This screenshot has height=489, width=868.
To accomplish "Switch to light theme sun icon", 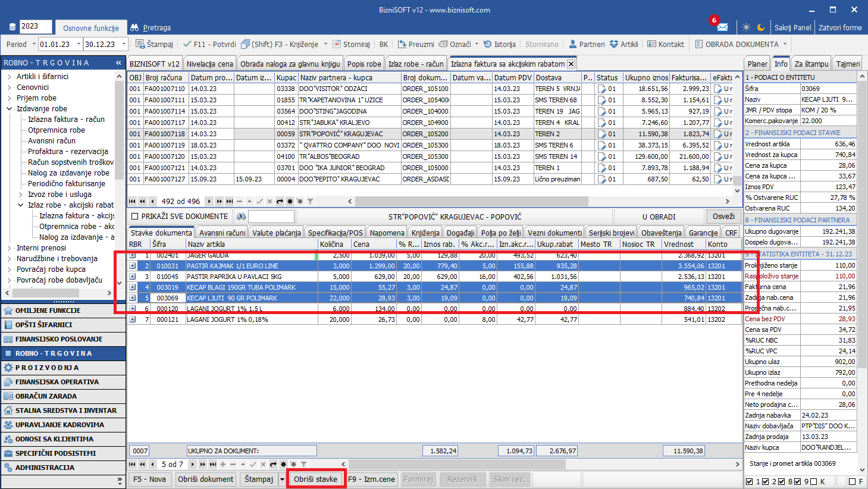I will point(746,27).
